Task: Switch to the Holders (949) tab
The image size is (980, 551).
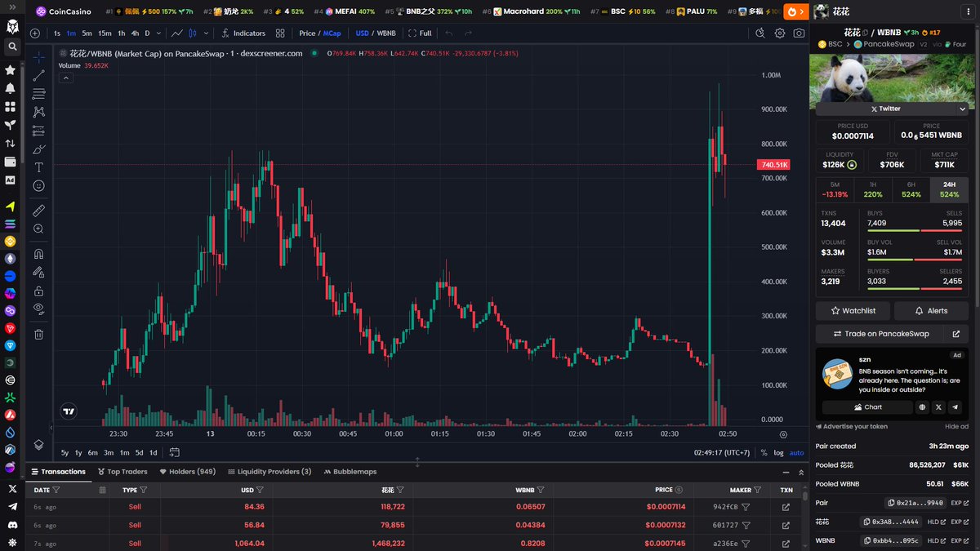Action: tap(188, 472)
